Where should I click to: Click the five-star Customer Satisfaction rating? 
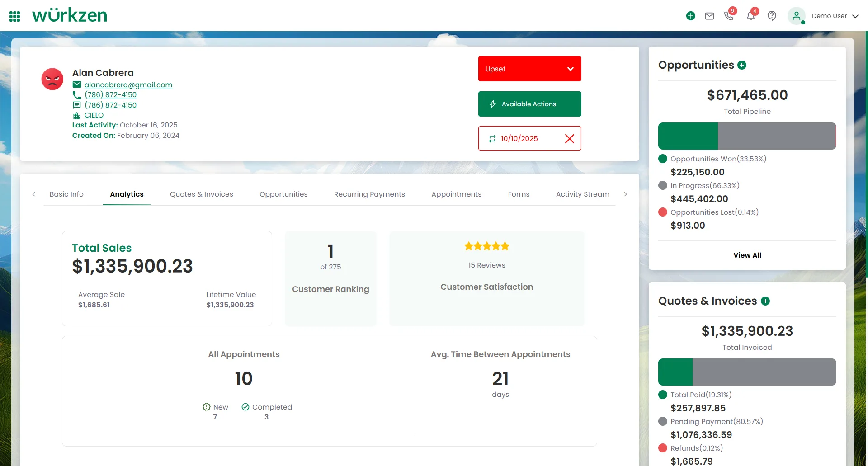pyautogui.click(x=486, y=246)
